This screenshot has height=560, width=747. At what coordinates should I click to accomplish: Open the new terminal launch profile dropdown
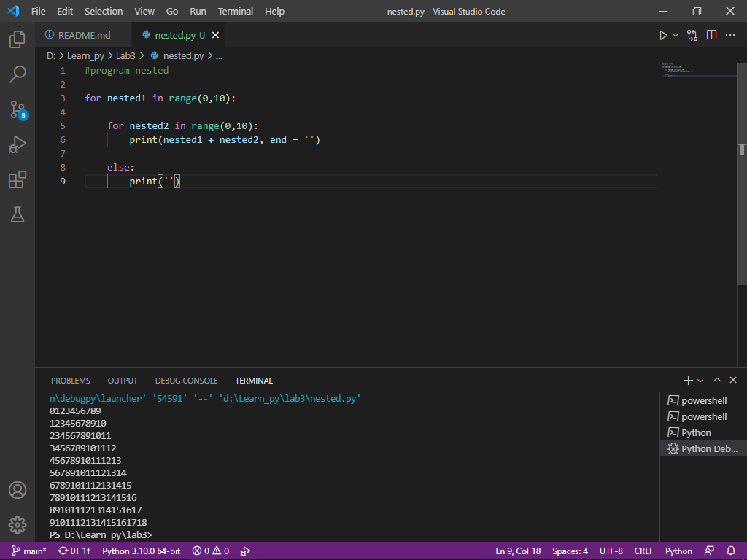click(700, 380)
